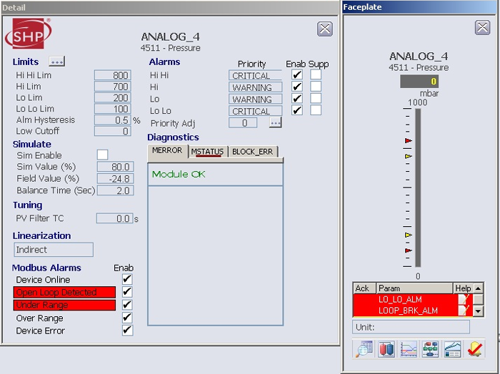This screenshot has width=500, height=374.
Task: Toggle Hi alarm Enab checkbox
Action: point(297,87)
